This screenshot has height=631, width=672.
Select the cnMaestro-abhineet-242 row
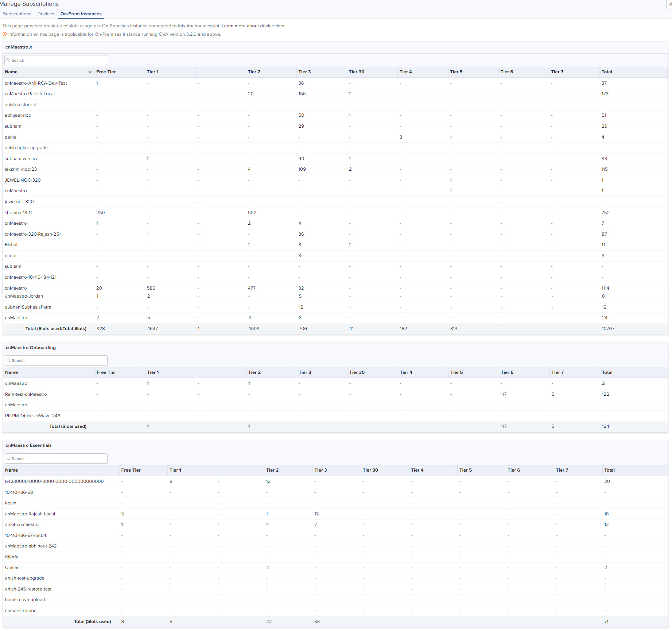[x=335, y=546]
